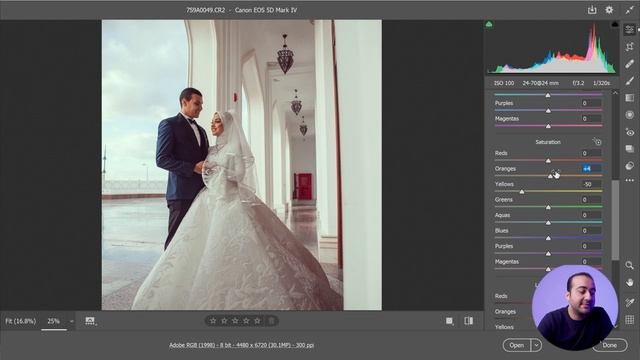The width and height of the screenshot is (640, 360).
Task: Click Saturation Blues value field
Action: pyautogui.click(x=591, y=231)
